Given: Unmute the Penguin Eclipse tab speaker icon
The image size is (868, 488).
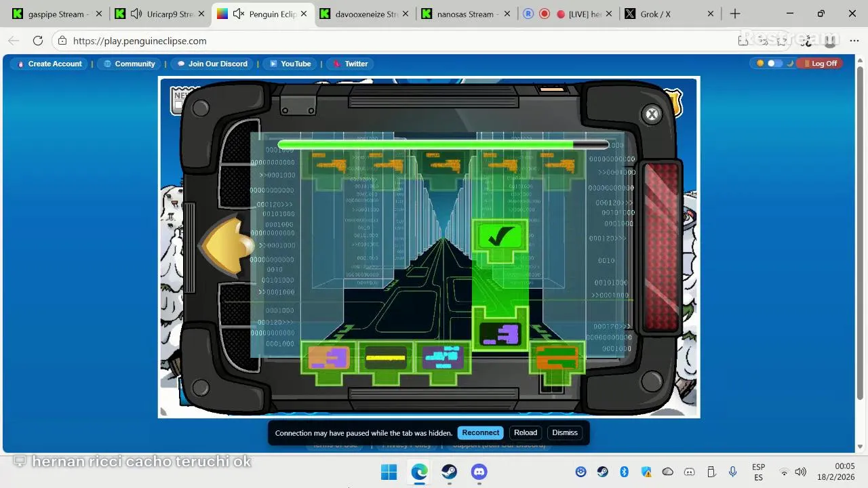Looking at the screenshot, I should point(239,14).
